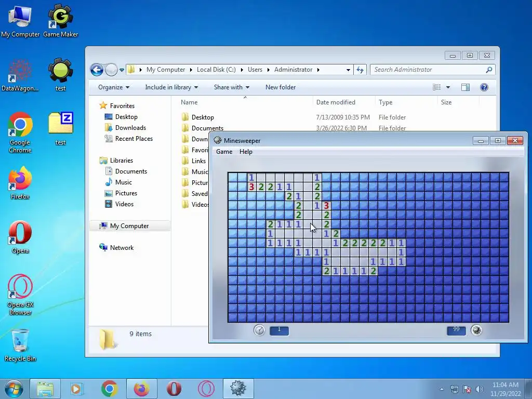Click the New folder button

(281, 87)
